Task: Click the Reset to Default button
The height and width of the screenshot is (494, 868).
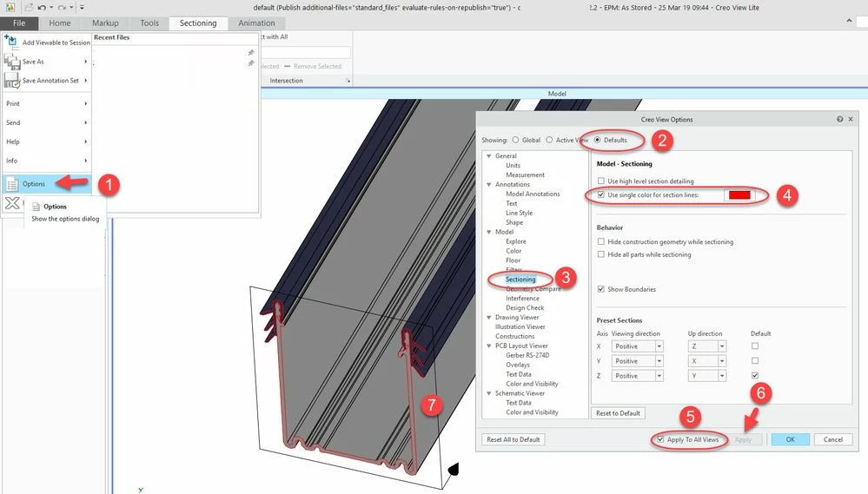Action: tap(618, 413)
